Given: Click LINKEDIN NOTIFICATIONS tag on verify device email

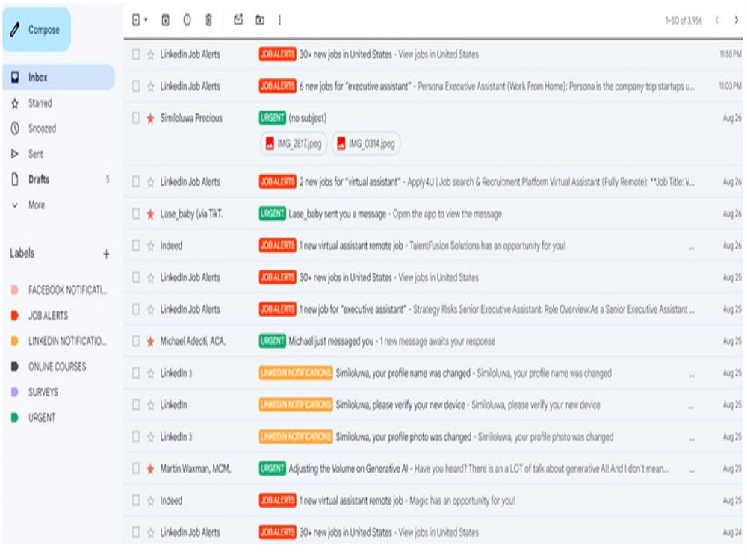Looking at the screenshot, I should click(x=296, y=405).
